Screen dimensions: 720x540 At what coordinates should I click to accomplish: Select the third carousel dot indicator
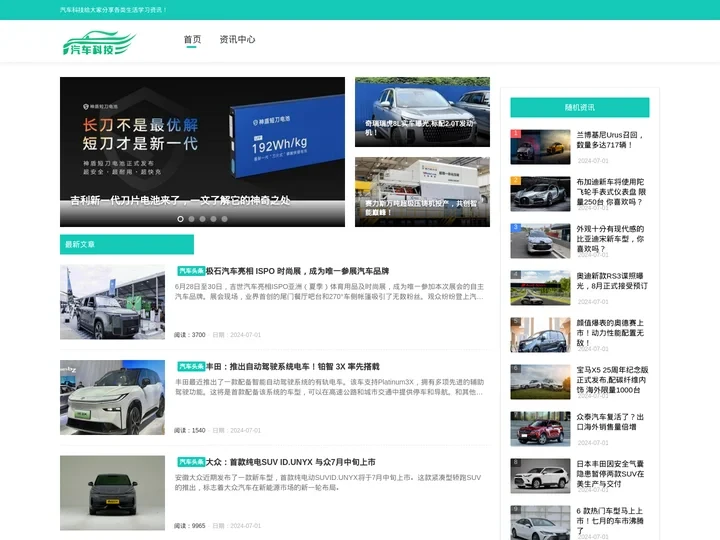point(202,219)
